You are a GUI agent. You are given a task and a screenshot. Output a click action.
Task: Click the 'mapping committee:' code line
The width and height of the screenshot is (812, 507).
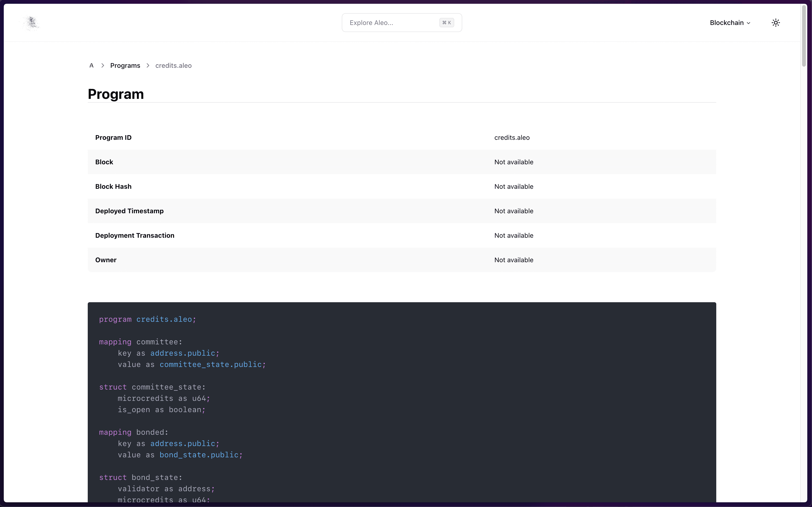tap(140, 342)
